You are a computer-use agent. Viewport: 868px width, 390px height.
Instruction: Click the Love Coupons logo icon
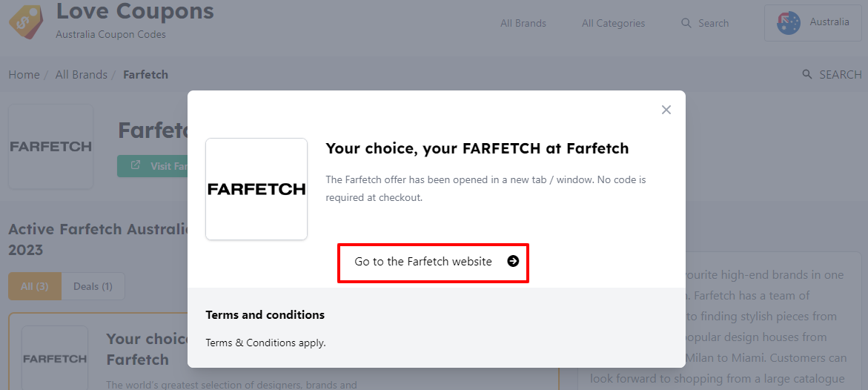pos(25,21)
